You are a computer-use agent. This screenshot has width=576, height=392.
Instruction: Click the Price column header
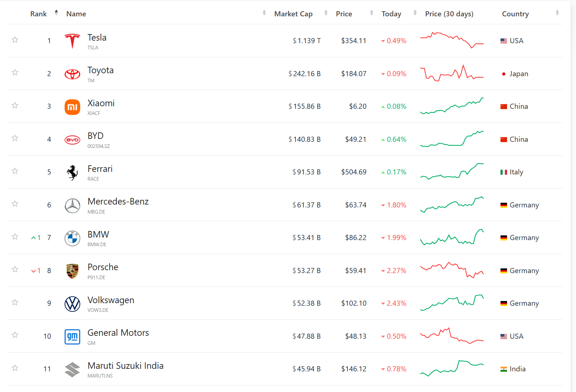click(x=344, y=14)
